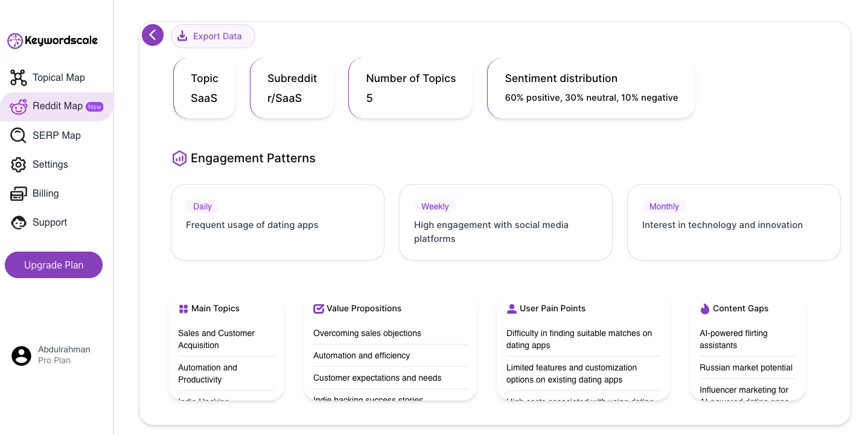Click the Value Propositions checkmark icon

tap(319, 309)
